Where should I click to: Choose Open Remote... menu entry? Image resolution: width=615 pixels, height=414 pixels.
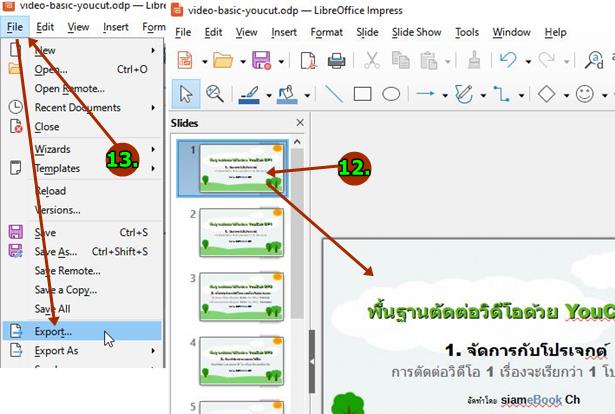[82, 89]
